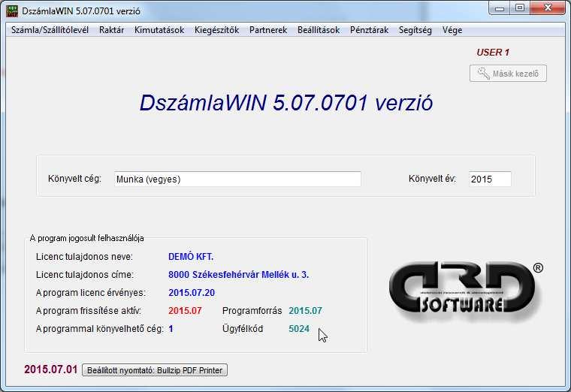Minimize the DszámlaWIN window
This screenshot has width=571, height=392.
click(500, 8)
